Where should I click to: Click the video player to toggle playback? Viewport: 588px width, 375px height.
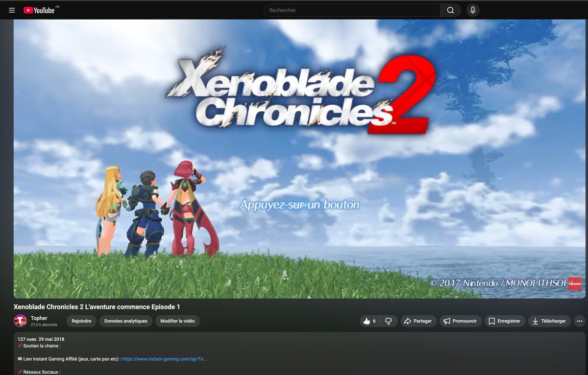[x=299, y=159]
